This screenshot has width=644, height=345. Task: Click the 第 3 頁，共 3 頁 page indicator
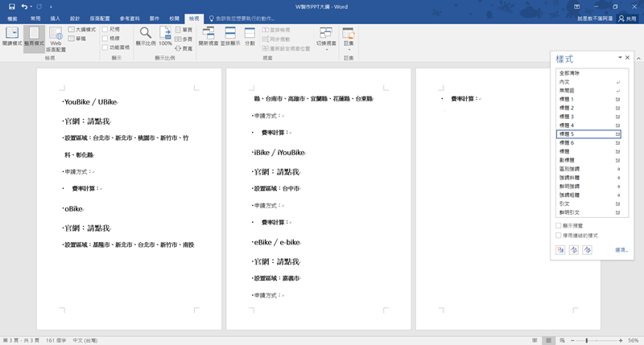21,340
